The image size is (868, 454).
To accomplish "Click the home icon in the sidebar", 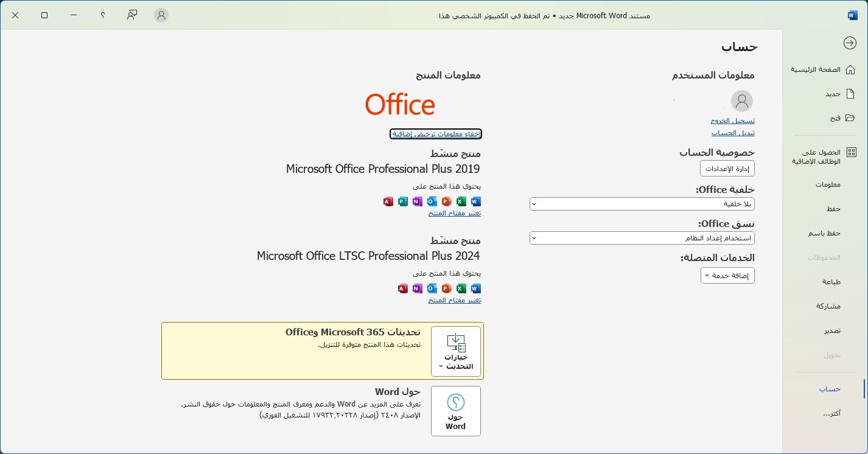I will coord(852,69).
